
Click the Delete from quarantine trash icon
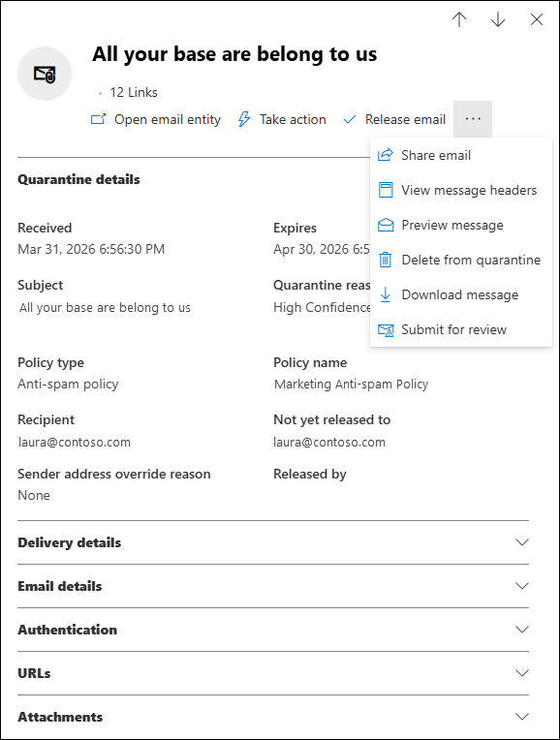point(386,260)
